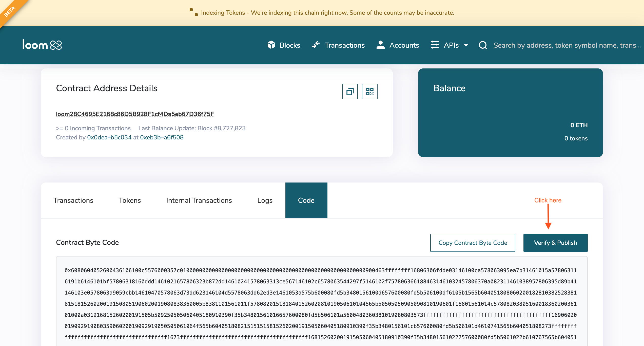Switch to the Tokens tab
The width and height of the screenshot is (644, 346).
point(130,200)
